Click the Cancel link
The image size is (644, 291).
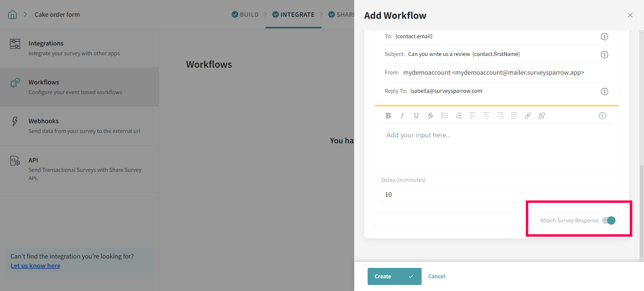click(436, 276)
